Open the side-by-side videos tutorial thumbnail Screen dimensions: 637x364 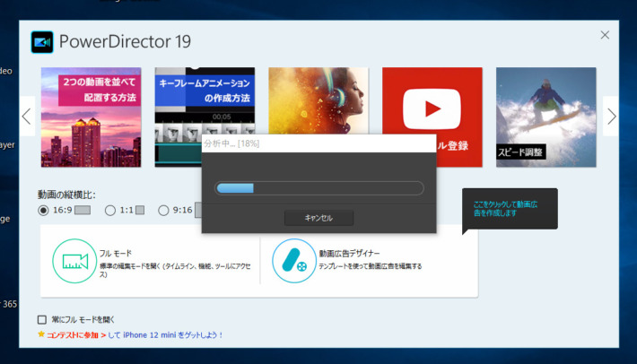click(x=91, y=117)
